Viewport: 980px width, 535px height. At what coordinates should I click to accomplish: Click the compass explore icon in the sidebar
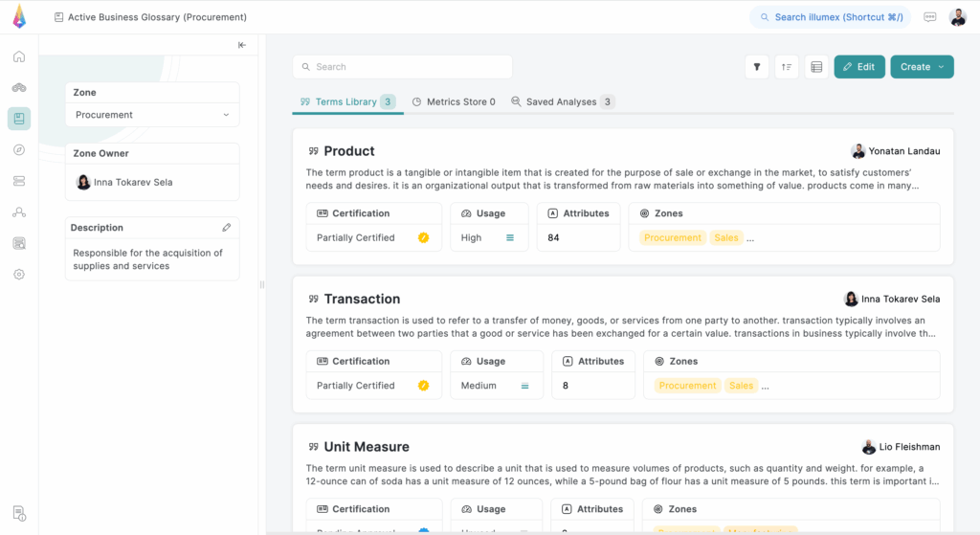pos(19,150)
